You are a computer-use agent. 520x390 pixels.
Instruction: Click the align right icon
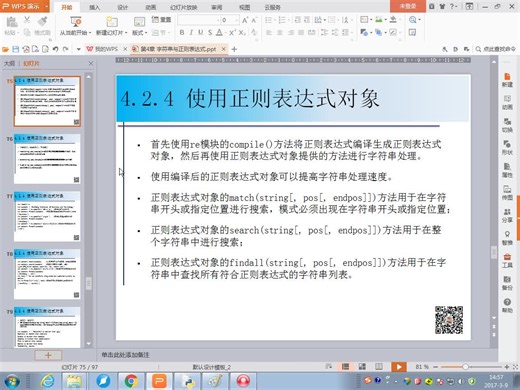pyautogui.click(x=291, y=32)
